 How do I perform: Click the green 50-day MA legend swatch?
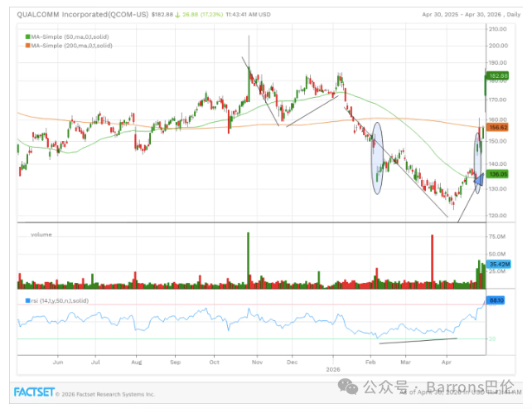coord(28,37)
